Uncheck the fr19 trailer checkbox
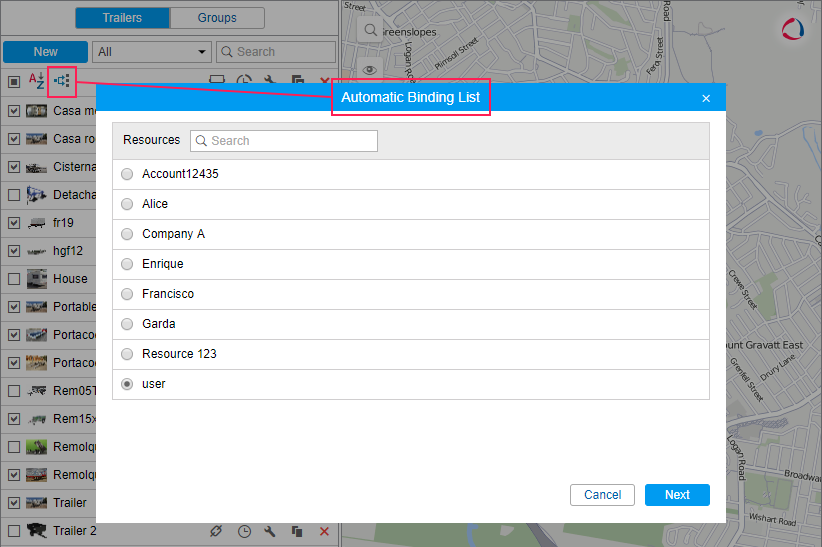The height and width of the screenshot is (547, 822). 14,223
